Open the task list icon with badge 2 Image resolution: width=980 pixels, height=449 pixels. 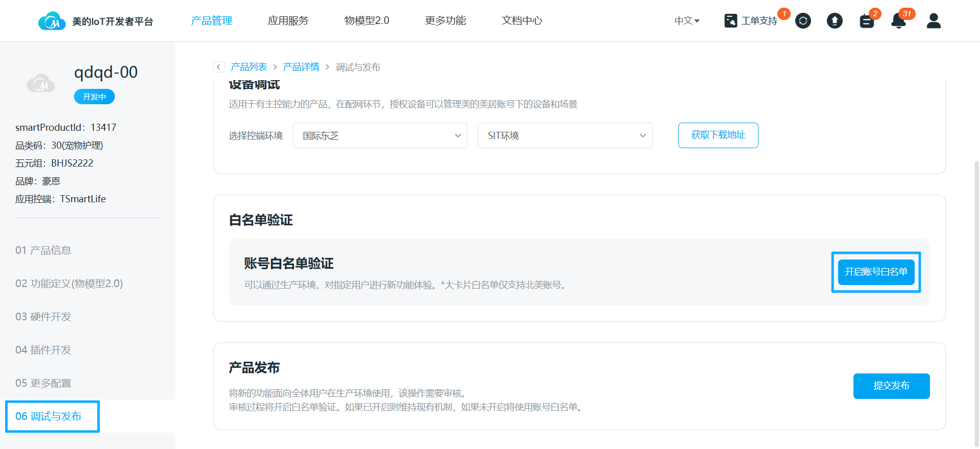867,21
